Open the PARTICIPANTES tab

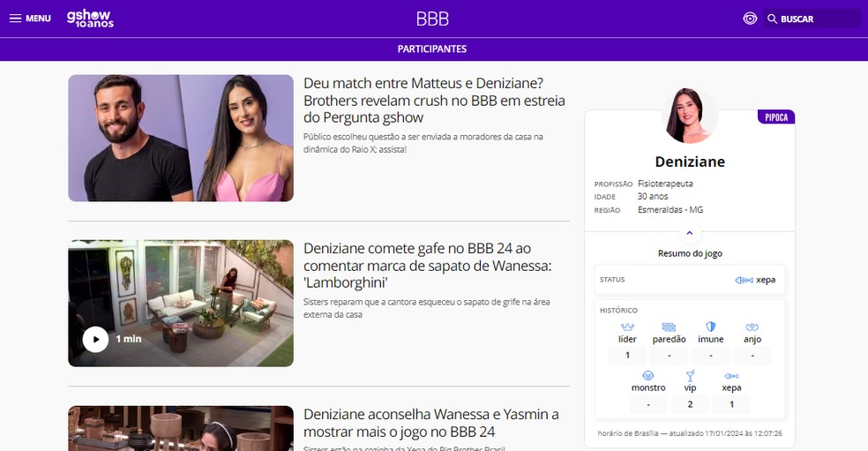click(431, 49)
